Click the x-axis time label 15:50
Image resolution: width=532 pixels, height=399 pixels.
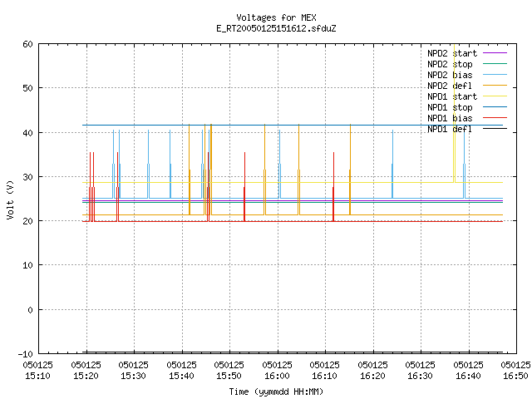[229, 376]
